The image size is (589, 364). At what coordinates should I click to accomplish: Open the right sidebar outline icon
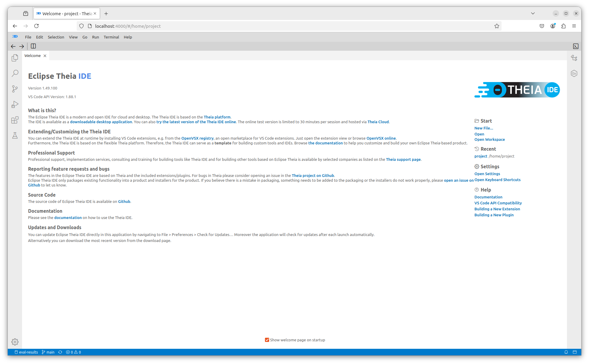click(574, 58)
